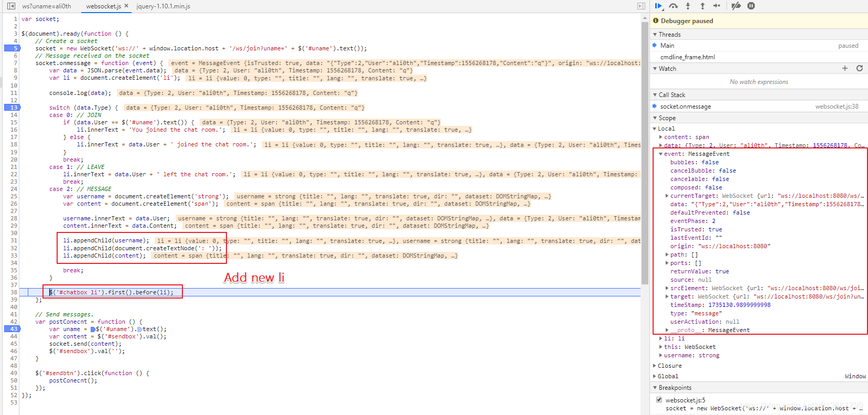Screen dimensions: 868x415
Task: Add a new watch expression
Action: coord(845,68)
